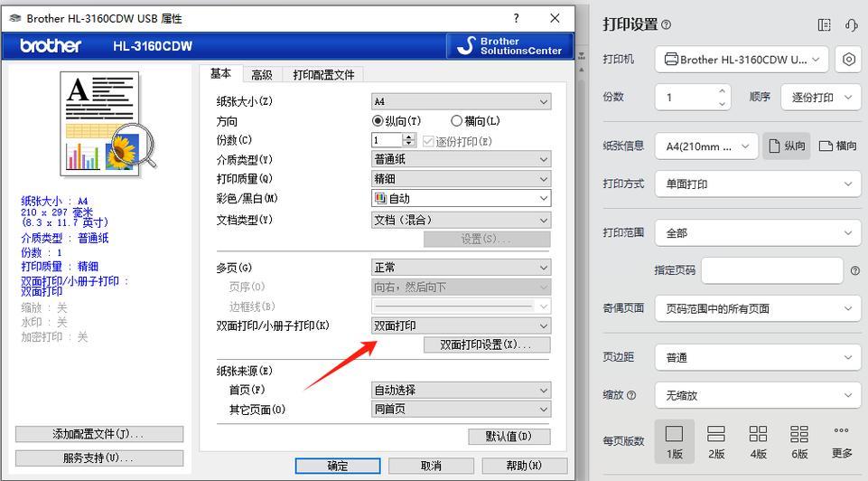
Task: Click 默认值(D) button
Action: coord(509,436)
